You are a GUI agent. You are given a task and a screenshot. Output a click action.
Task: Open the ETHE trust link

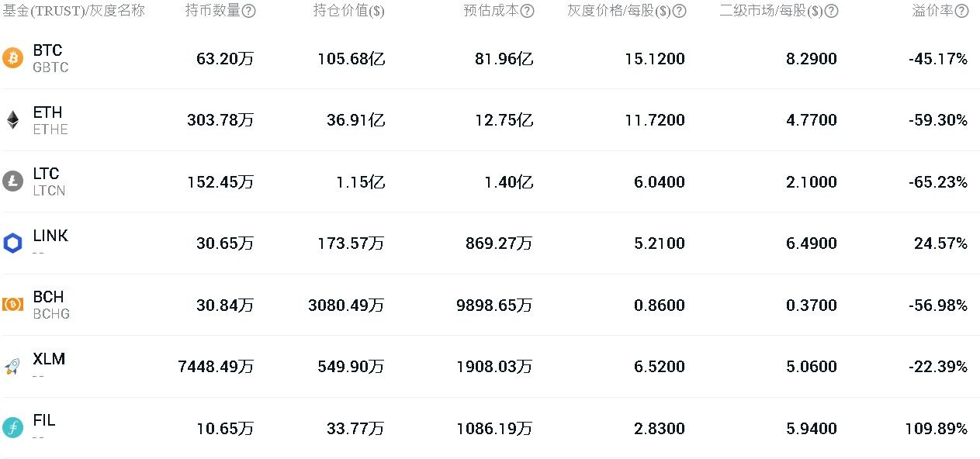click(50, 129)
